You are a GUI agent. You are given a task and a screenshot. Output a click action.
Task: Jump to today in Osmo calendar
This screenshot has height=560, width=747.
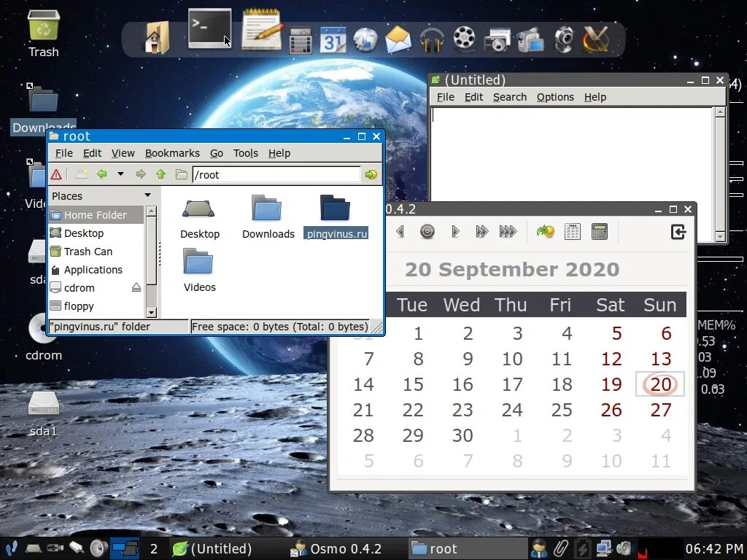pos(427,232)
